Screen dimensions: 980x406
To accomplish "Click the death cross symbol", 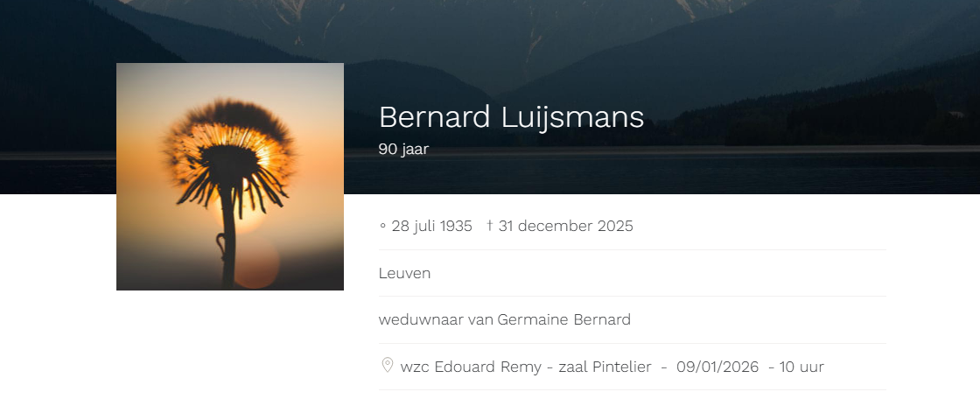I will [490, 226].
